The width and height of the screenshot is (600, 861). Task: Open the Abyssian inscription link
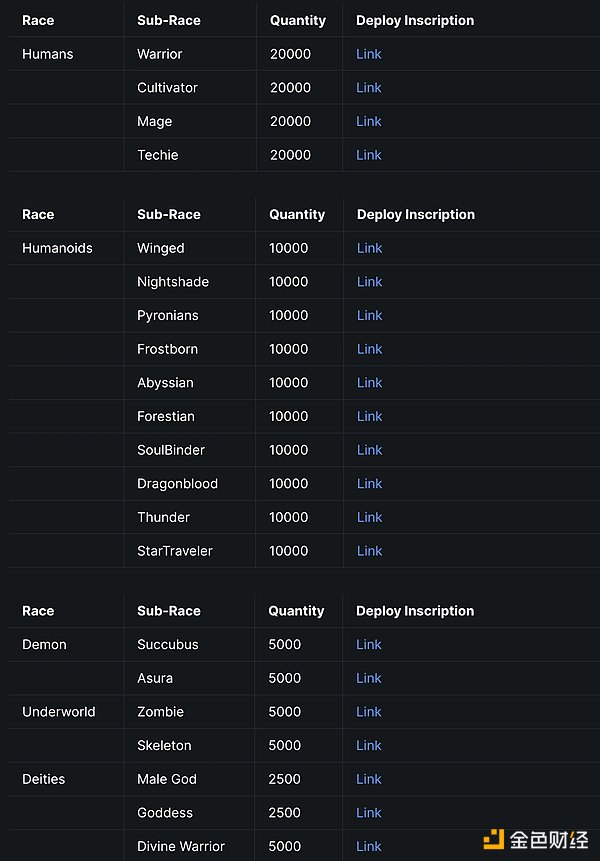(370, 383)
